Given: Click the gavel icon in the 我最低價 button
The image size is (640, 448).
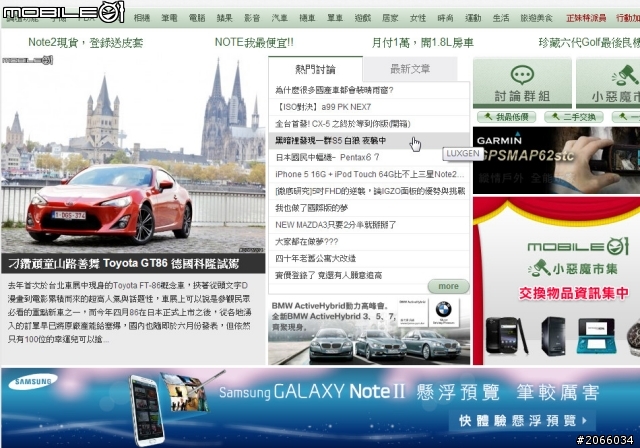Looking at the screenshot, I should (x=488, y=117).
